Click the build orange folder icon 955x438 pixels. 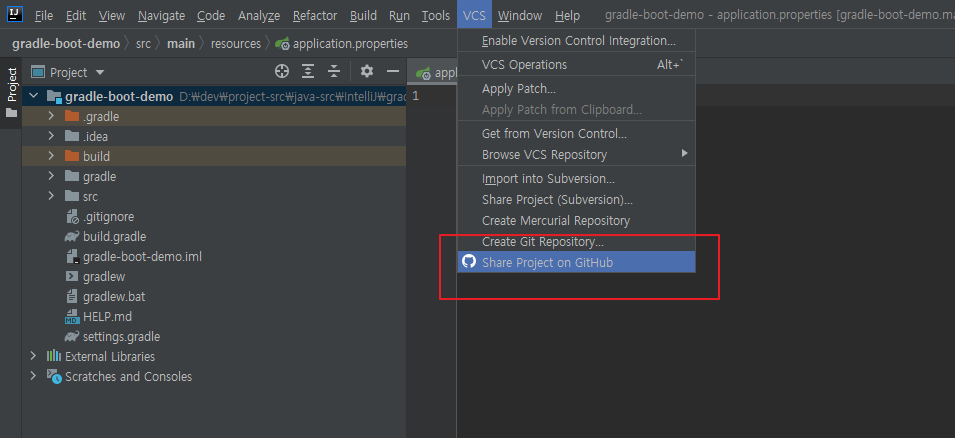click(72, 157)
